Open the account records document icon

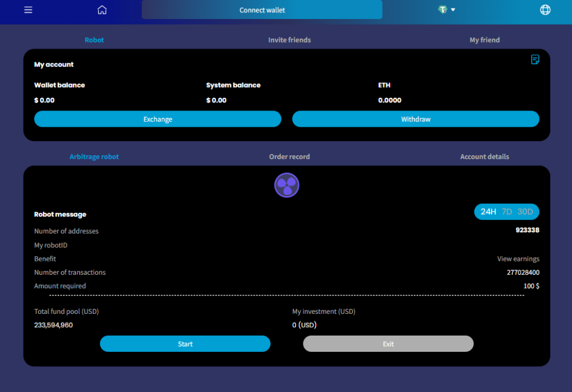point(535,59)
